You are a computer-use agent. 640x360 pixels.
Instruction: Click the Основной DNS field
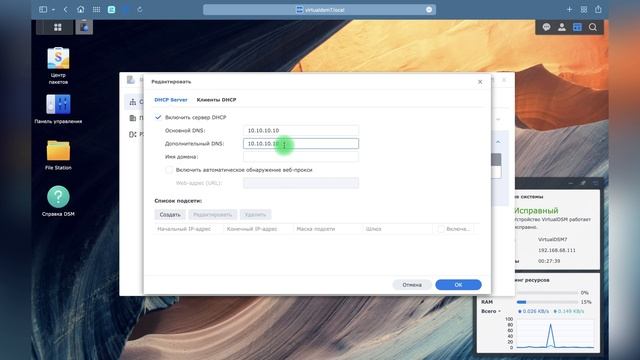point(301,130)
